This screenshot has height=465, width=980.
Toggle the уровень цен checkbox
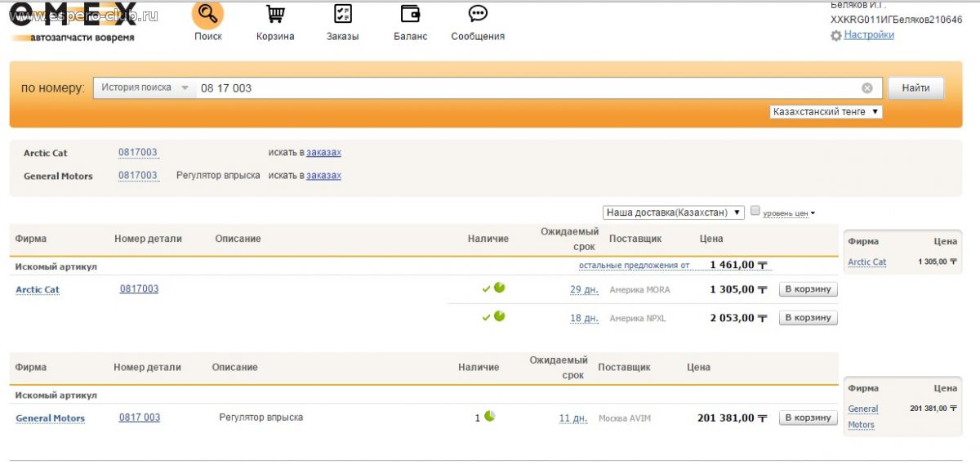click(755, 211)
